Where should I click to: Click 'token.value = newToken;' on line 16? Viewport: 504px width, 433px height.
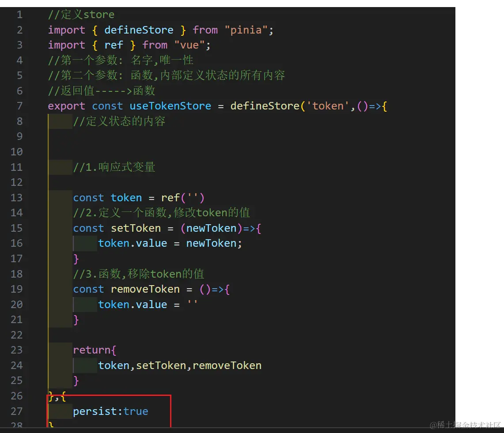tap(170, 243)
